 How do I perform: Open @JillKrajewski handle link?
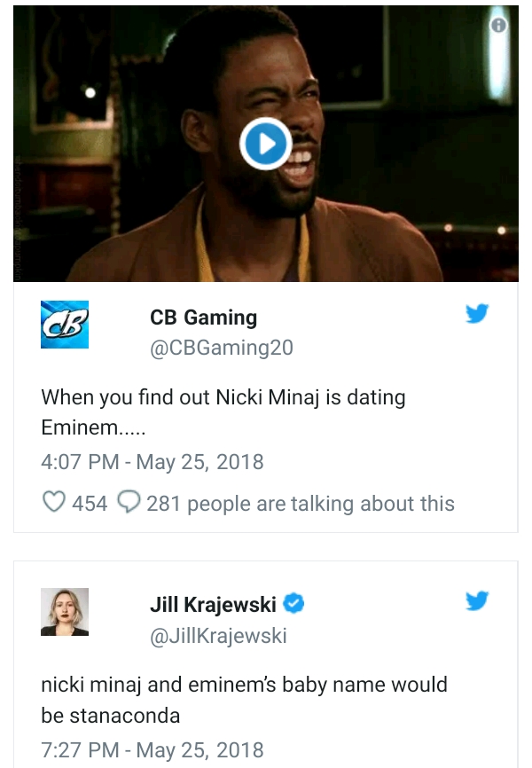pos(218,636)
